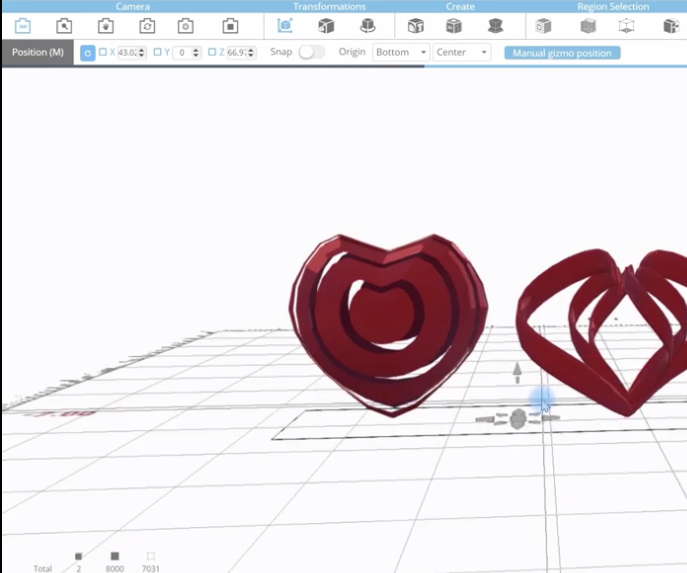Open the camera settings gear icon

click(186, 26)
